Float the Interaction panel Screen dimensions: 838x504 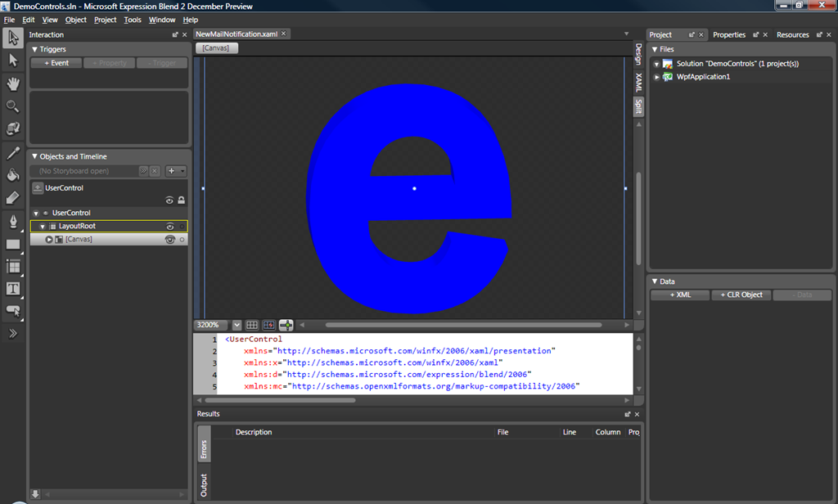click(x=175, y=34)
